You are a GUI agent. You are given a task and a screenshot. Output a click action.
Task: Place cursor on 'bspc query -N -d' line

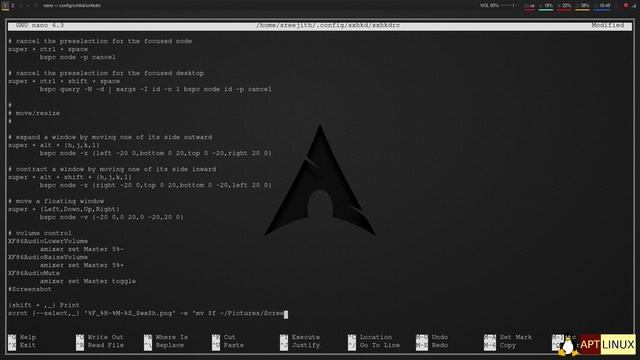[156, 89]
